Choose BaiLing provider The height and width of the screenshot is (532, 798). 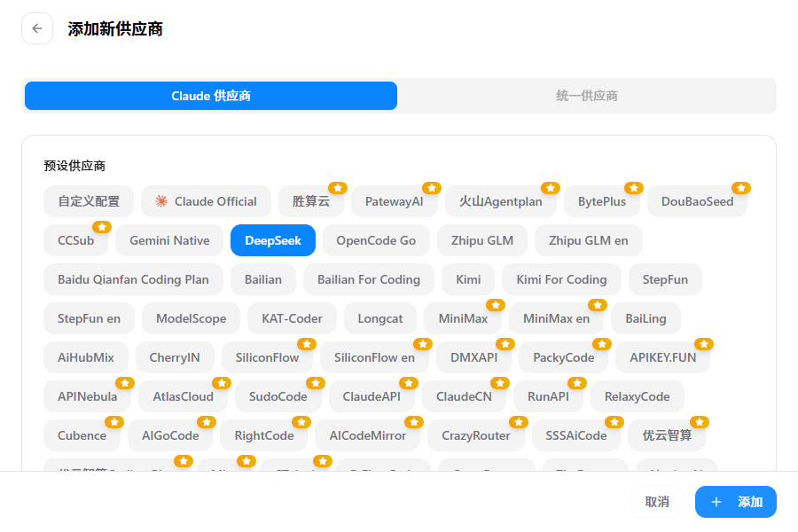pos(645,318)
